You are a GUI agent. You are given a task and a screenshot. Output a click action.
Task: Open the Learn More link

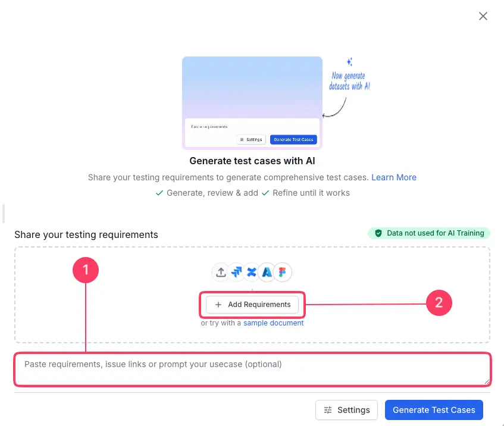click(x=394, y=177)
